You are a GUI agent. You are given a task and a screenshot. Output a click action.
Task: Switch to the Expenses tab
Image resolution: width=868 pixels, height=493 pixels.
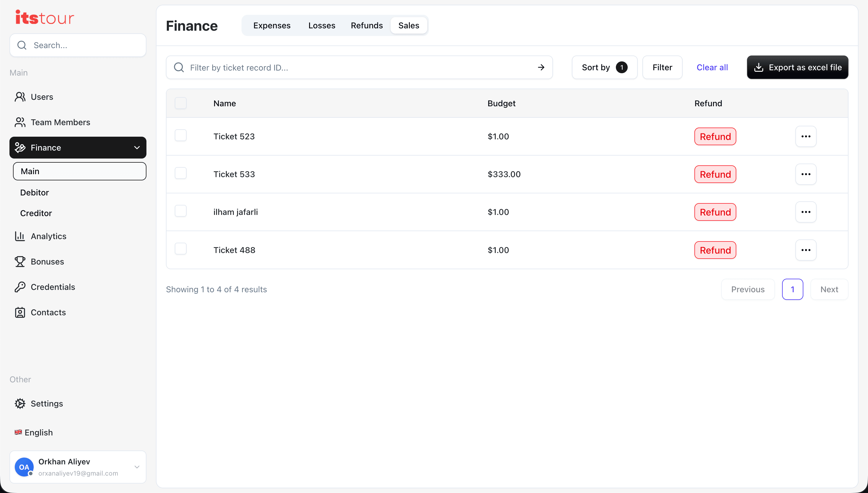click(272, 25)
